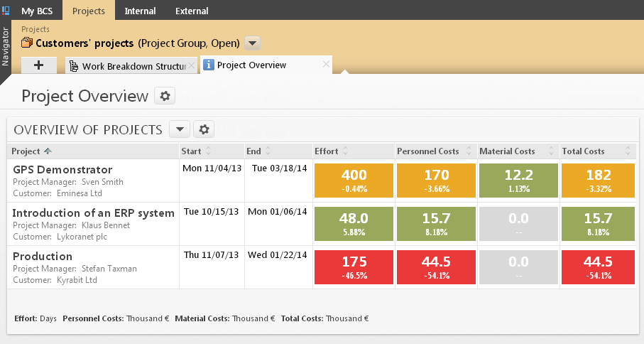Image resolution: width=644 pixels, height=344 pixels.
Task: Click the Work Breakdown Structure tab icon
Action: coord(74,66)
